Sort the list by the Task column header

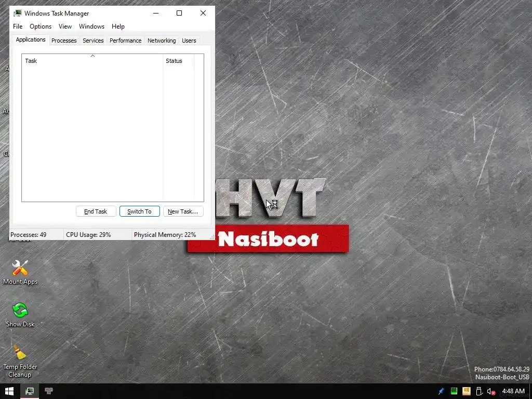point(92,61)
